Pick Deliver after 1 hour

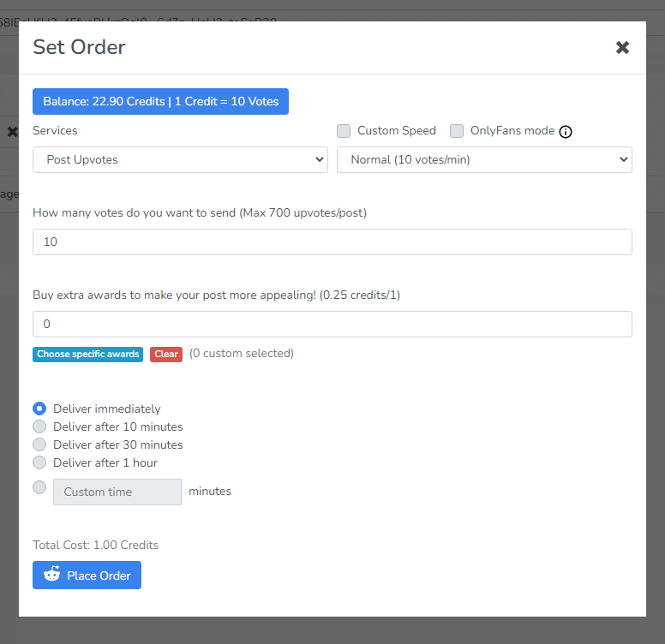(39, 462)
